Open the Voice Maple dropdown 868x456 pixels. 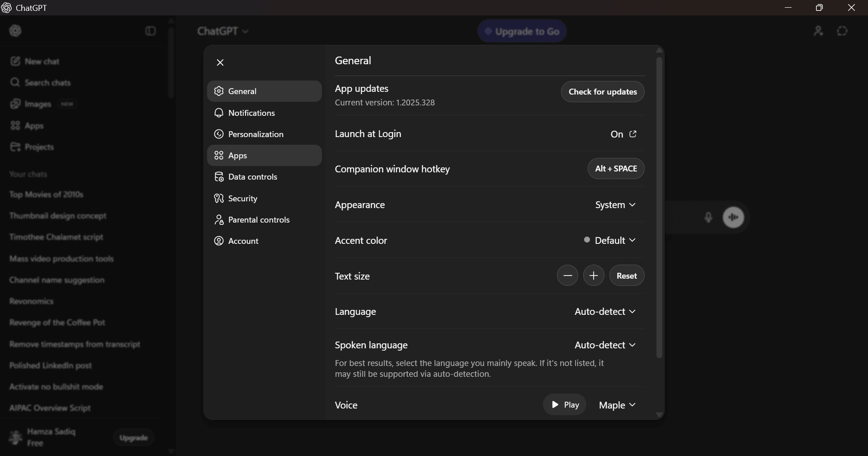[617, 405]
